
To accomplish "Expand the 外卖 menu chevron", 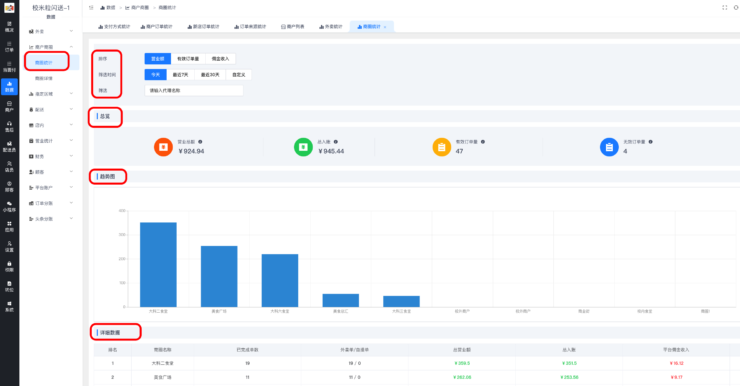I will 71,31.
